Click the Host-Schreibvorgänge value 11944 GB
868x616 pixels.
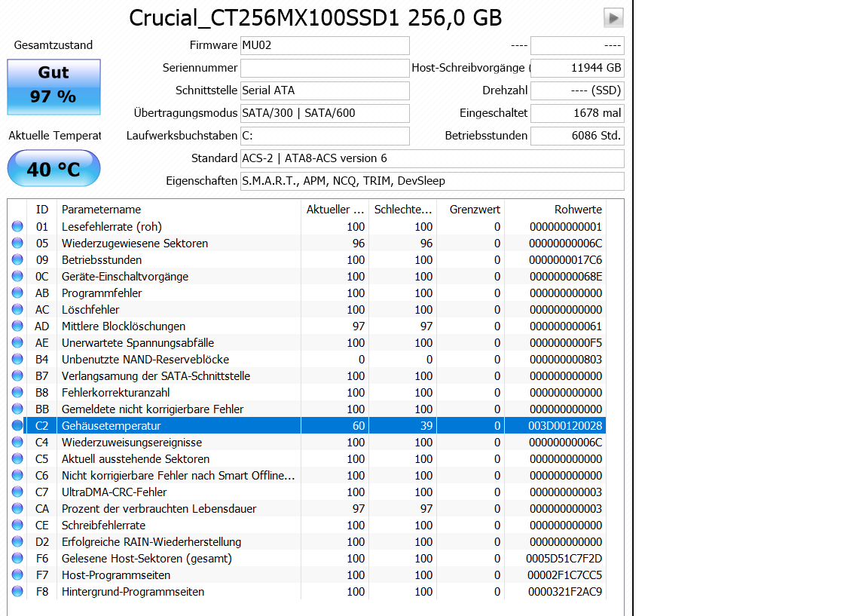pos(577,68)
